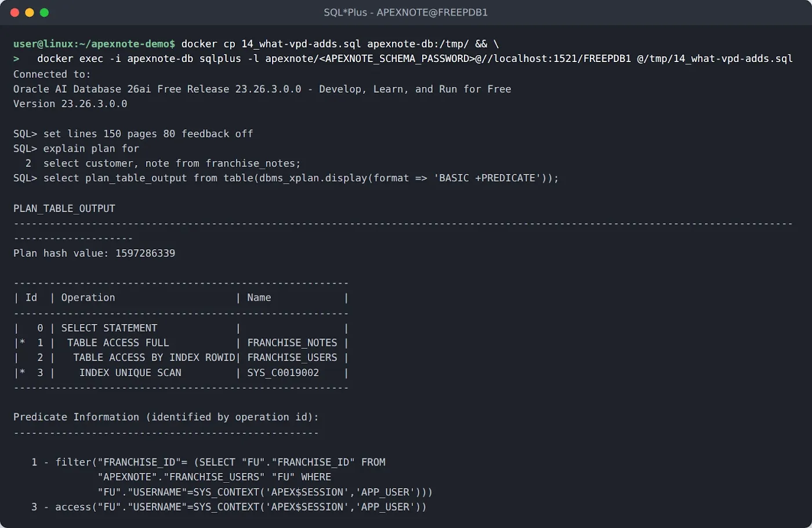The width and height of the screenshot is (812, 528).
Task: Click the Id column header in plan table
Action: click(31, 298)
